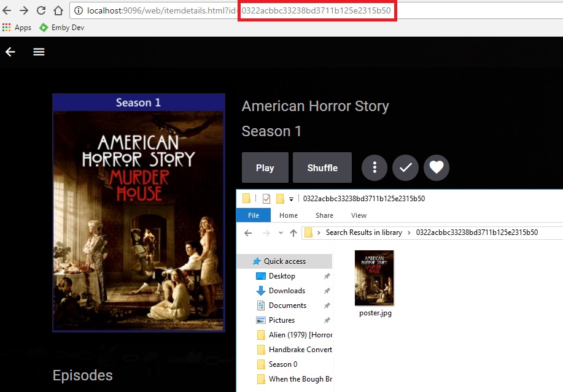Image resolution: width=563 pixels, height=392 pixels.
Task: Select Quick access in navigation pane
Action: (284, 261)
